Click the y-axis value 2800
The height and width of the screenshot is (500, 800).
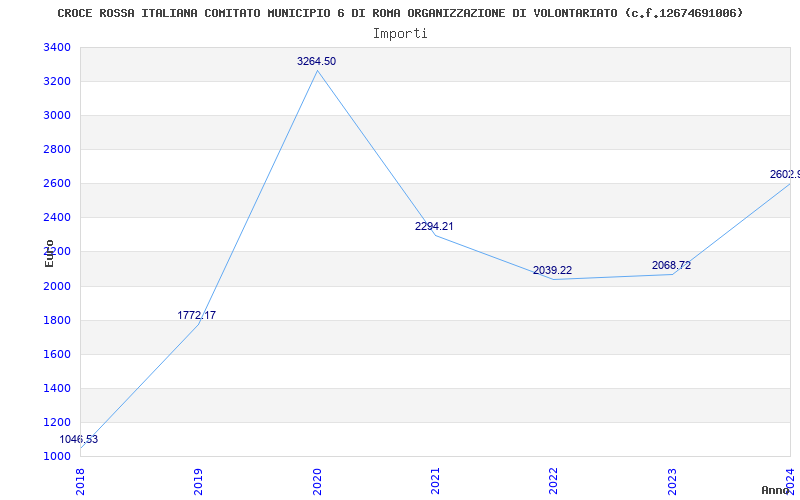point(57,149)
